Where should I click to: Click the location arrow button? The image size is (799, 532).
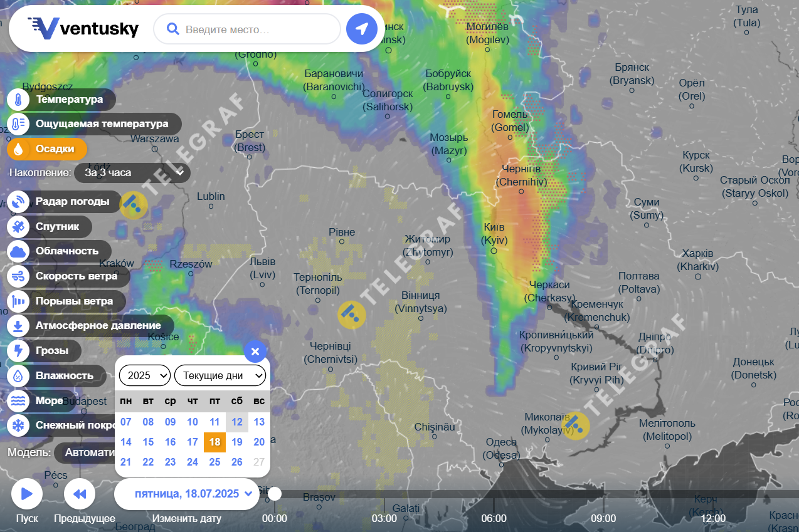362,29
